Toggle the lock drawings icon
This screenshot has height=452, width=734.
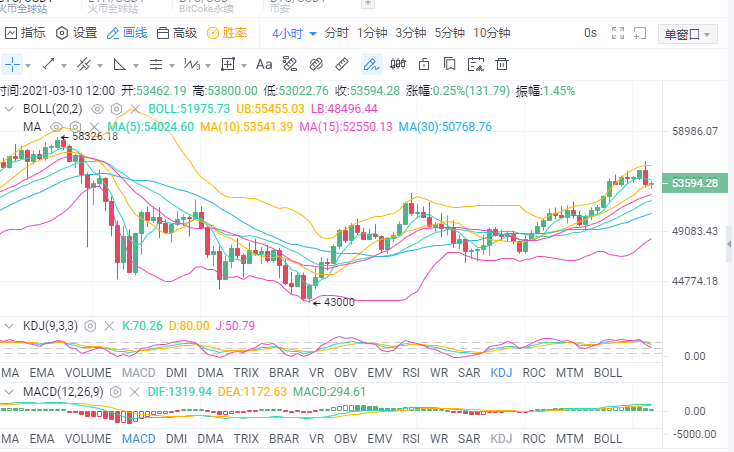pyautogui.click(x=424, y=64)
